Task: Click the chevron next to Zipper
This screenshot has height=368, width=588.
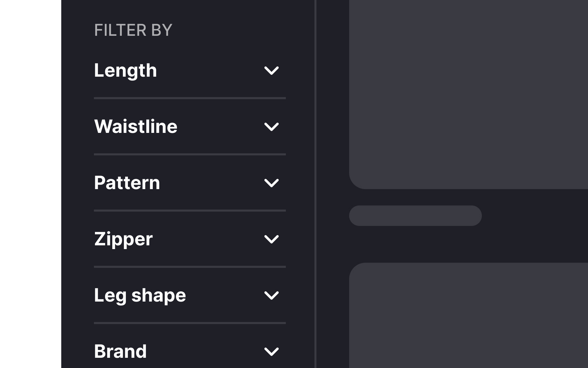Action: click(272, 239)
